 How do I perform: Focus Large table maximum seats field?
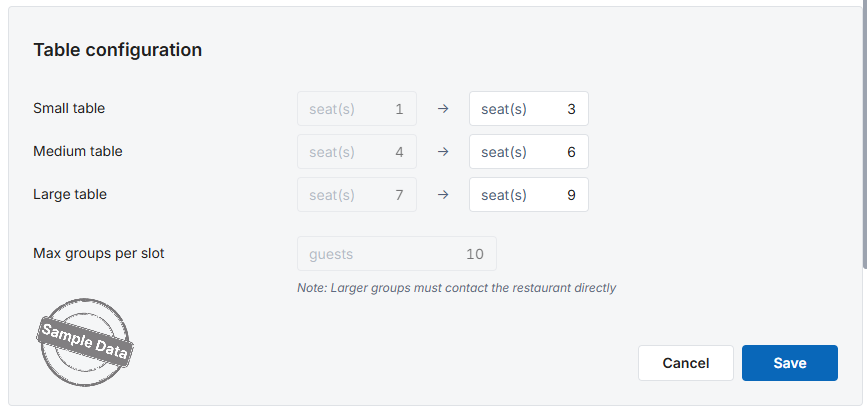pos(529,194)
